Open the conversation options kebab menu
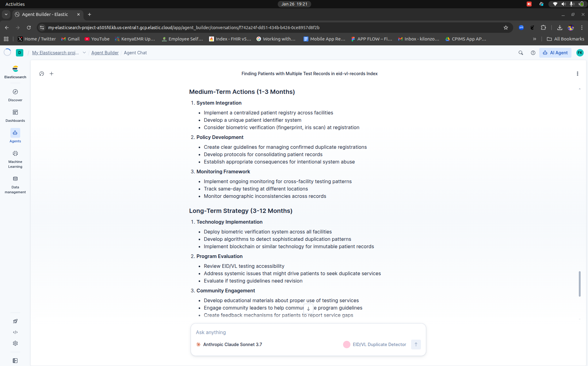Image resolution: width=588 pixels, height=366 pixels. [x=578, y=74]
